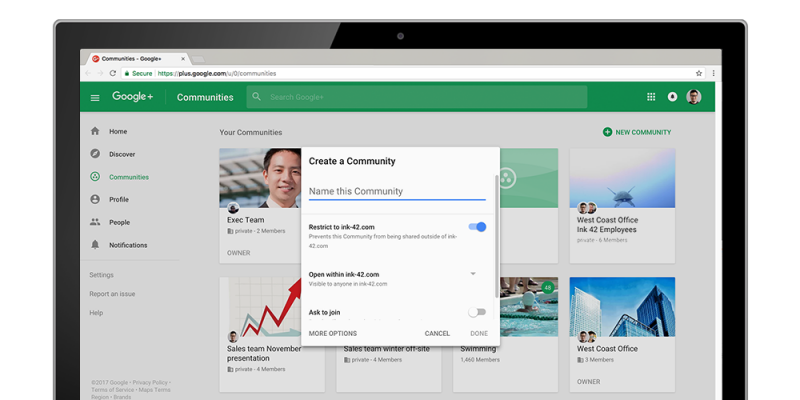Select People in the sidebar

point(119,222)
